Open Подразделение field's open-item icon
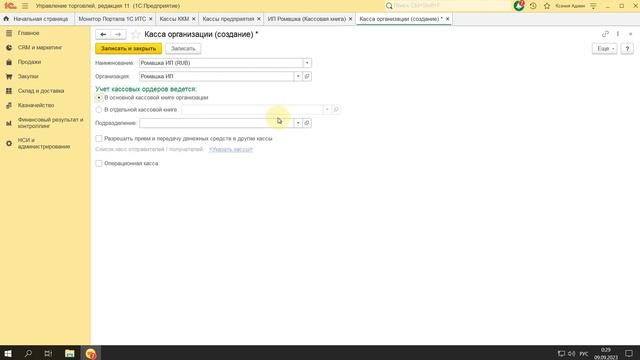Image resolution: width=640 pixels, height=360 pixels. tap(307, 123)
